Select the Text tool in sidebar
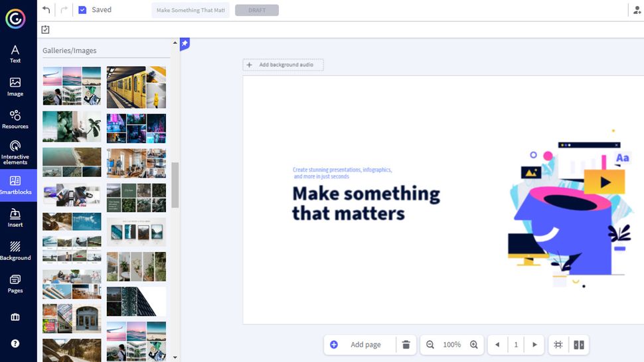Screen dimensions: 644x362 click(x=15, y=54)
